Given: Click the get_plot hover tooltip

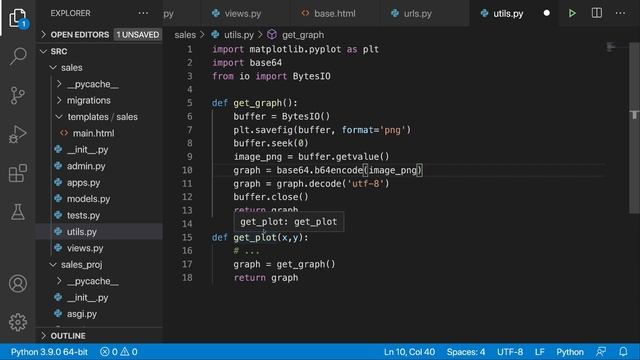Looking at the screenshot, I should (289, 222).
